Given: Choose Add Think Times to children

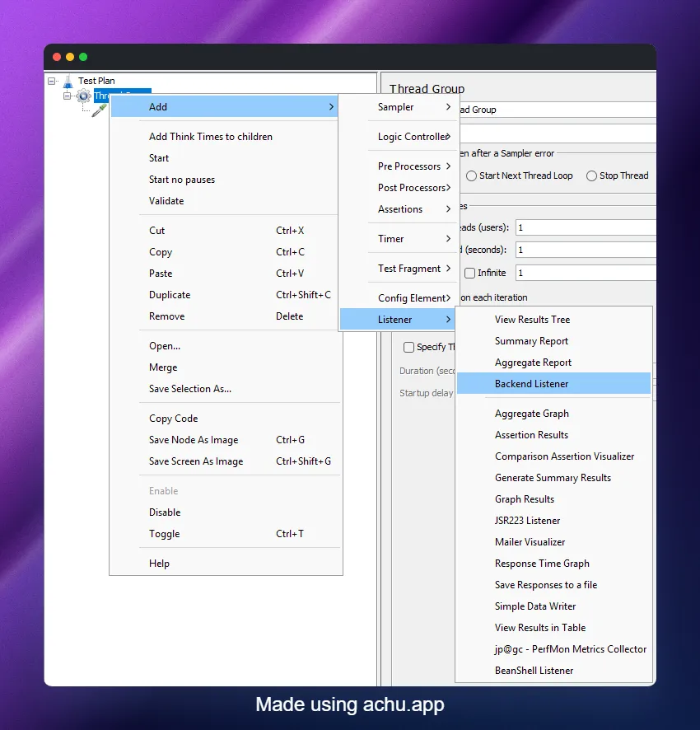Looking at the screenshot, I should pos(224,137).
